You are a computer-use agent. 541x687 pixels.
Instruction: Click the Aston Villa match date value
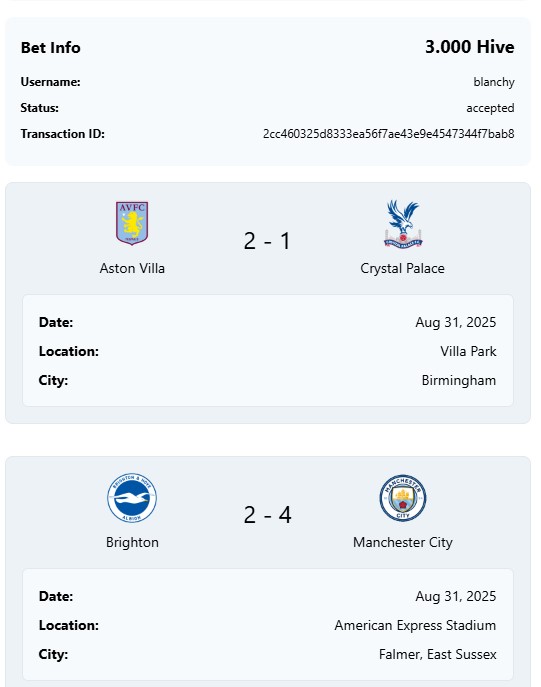pos(456,322)
